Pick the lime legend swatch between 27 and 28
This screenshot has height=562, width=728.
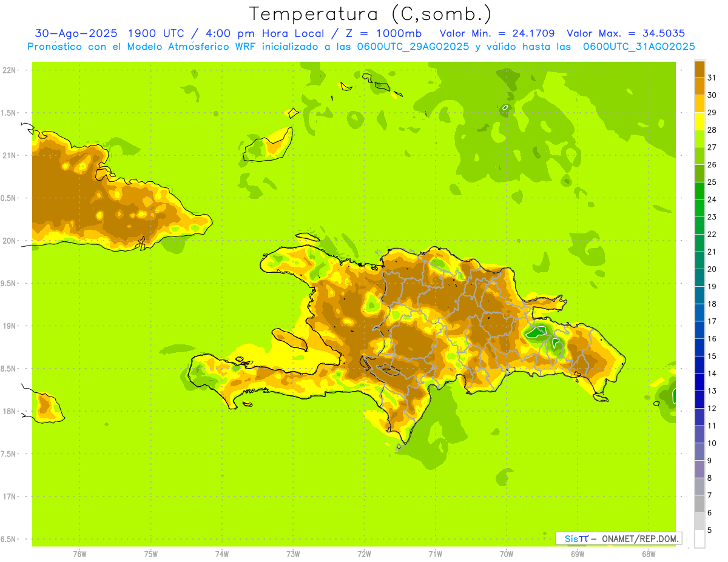click(699, 139)
